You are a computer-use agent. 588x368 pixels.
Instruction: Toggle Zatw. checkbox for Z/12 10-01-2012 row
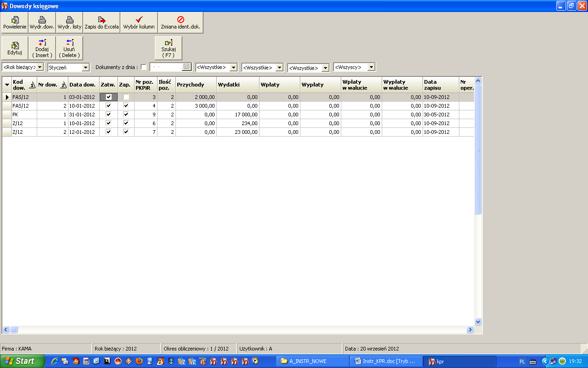click(108, 123)
